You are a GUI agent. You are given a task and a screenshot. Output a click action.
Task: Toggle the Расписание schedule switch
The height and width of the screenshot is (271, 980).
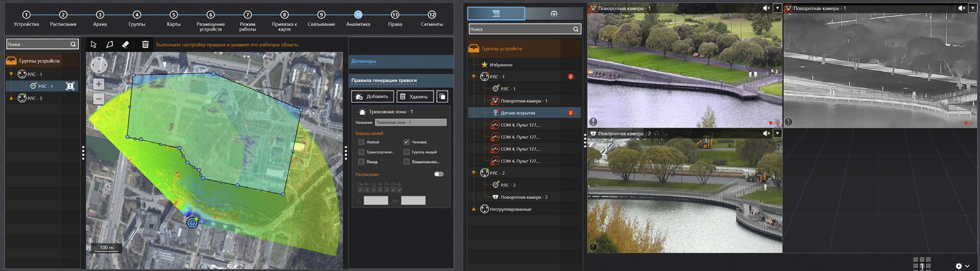[438, 174]
